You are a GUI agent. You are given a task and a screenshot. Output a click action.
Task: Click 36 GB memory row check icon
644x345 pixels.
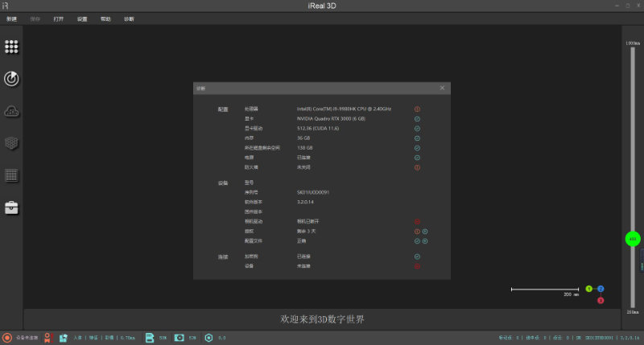tap(417, 138)
